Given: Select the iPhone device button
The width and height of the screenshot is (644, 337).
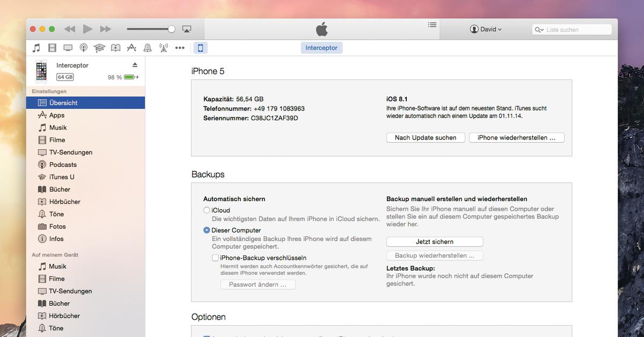Looking at the screenshot, I should tap(200, 48).
